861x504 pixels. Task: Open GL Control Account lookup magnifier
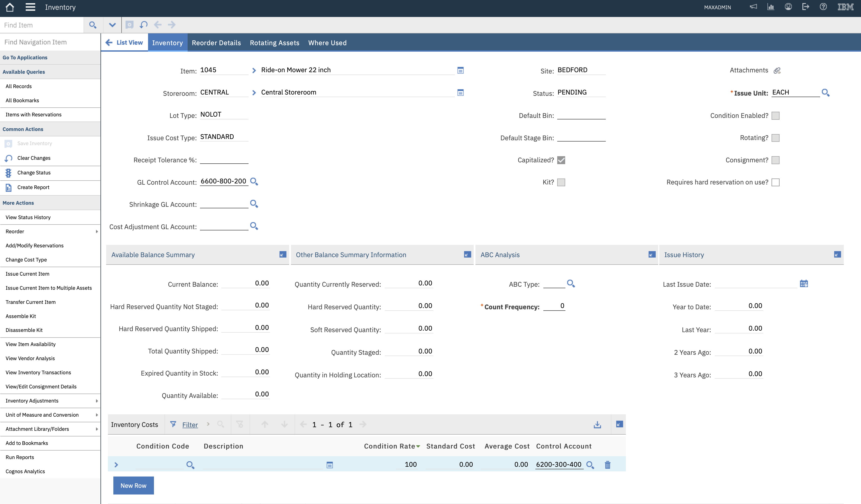pos(254,181)
